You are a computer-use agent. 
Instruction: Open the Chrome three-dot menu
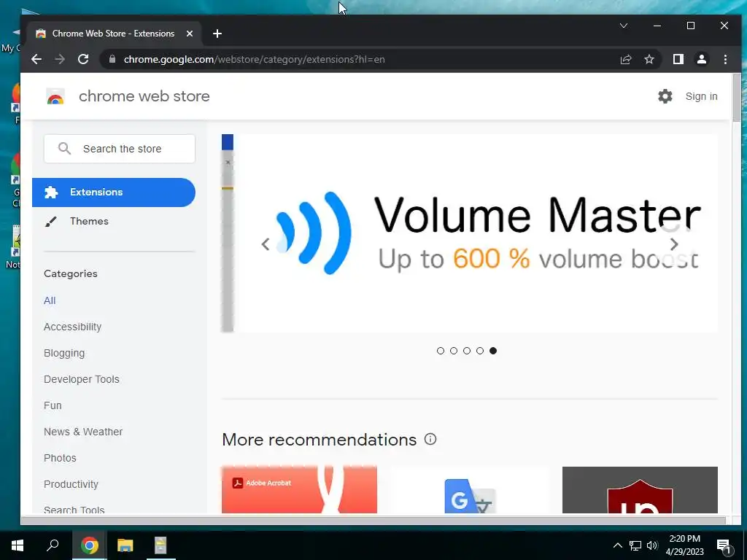[x=725, y=59]
